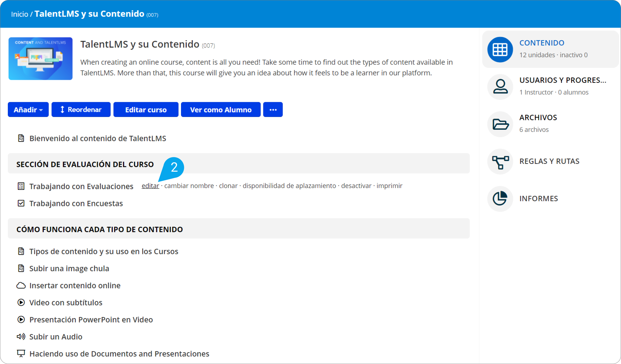Open Presentación PowerPoint en Video unit
Image resolution: width=621 pixels, height=364 pixels.
(91, 320)
